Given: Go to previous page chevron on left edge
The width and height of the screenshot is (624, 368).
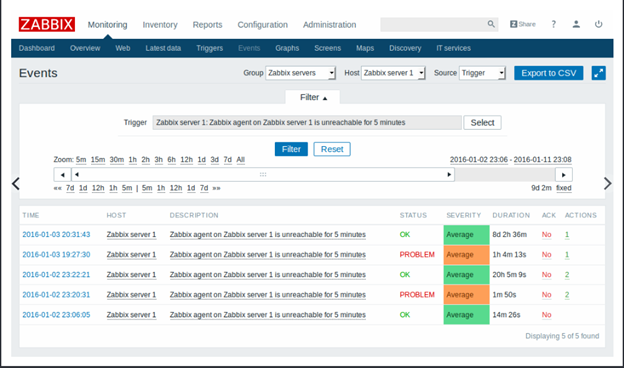Looking at the screenshot, I should (16, 184).
